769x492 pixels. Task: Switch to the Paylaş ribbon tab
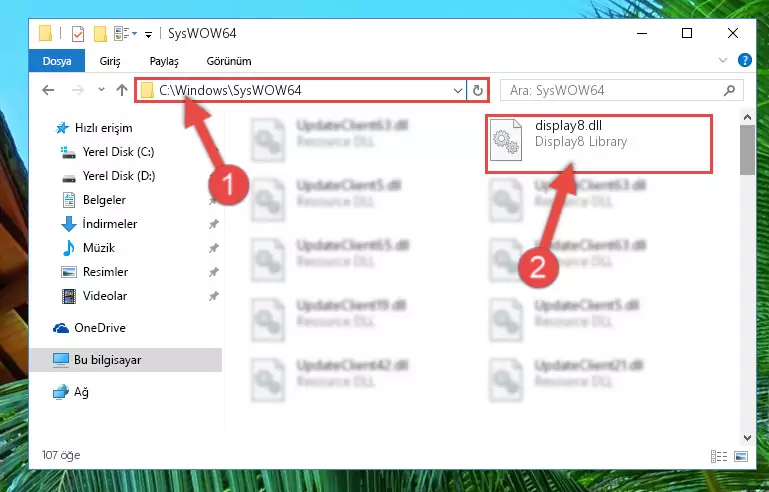tap(164, 61)
